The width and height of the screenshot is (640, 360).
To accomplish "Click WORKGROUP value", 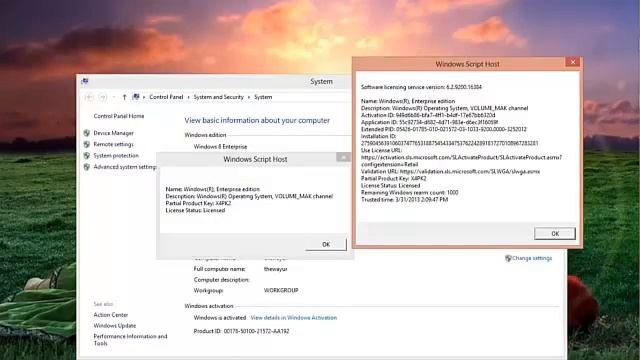I will 281,290.
